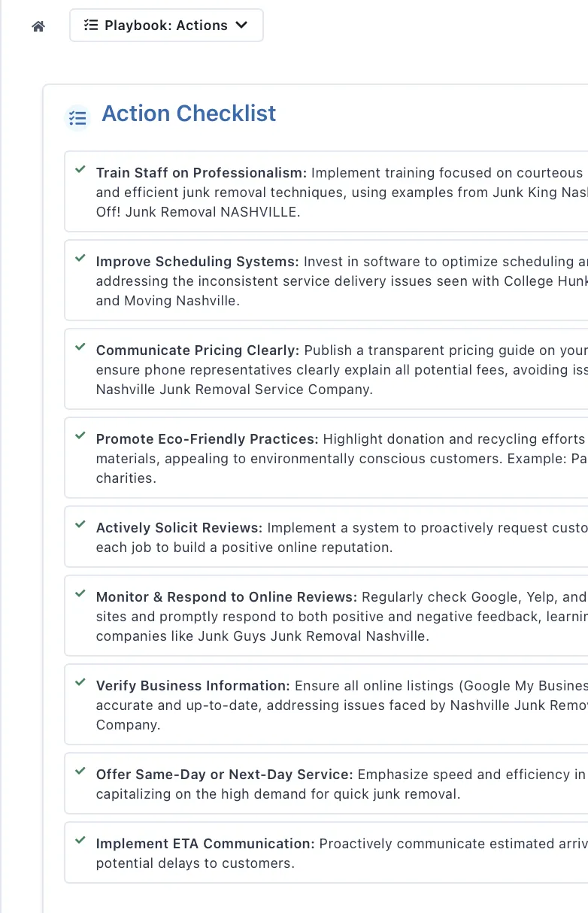588x913 pixels.
Task: Click the chevron arrow on the Playbook button
Action: (241, 26)
